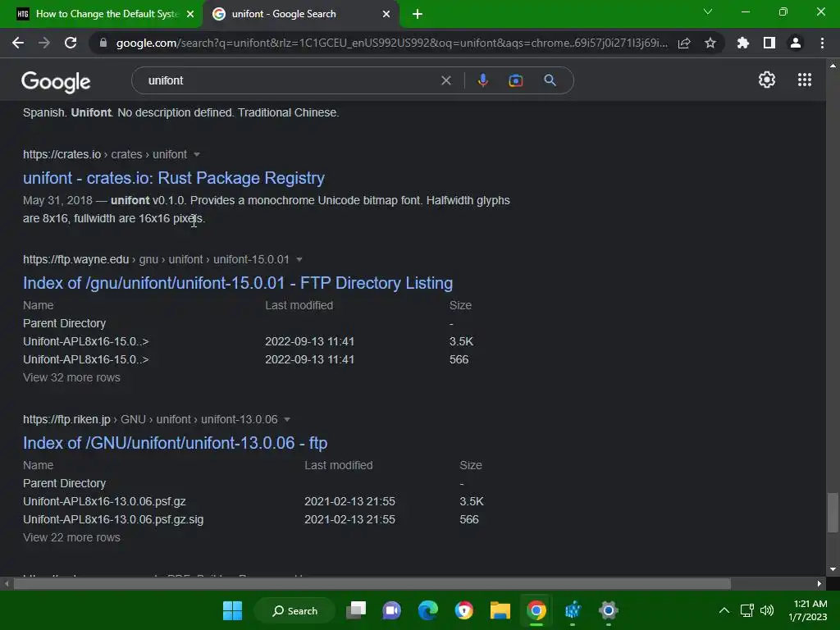Screen dimensions: 840x630
Task: Click scrollbar down arrow
Action: pyautogui.click(x=833, y=569)
